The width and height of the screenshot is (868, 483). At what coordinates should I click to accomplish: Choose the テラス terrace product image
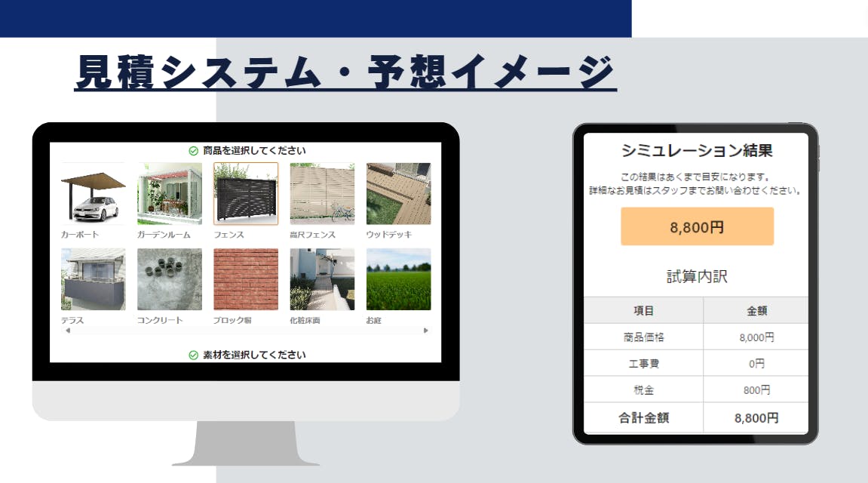coord(93,279)
